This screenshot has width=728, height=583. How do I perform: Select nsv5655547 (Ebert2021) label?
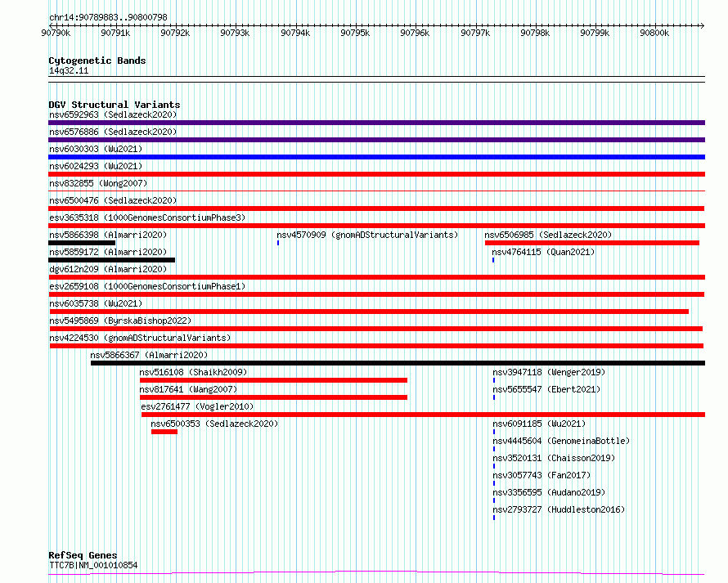[x=546, y=389]
